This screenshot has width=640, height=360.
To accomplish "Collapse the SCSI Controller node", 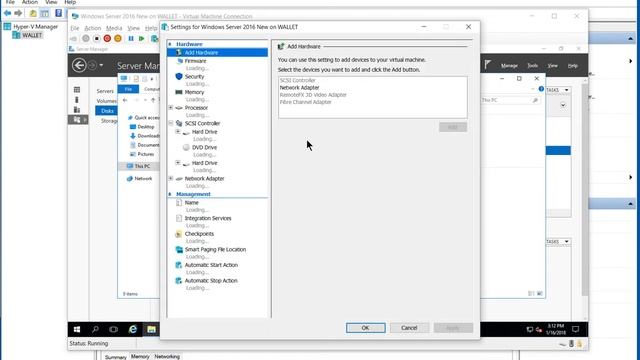I will click(171, 123).
